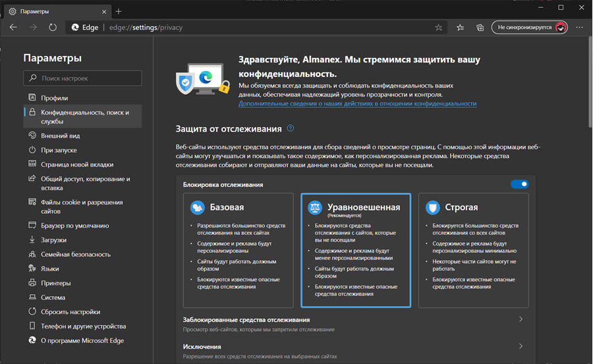Open the Favorites list icon
593x364 pixels.
461,27
